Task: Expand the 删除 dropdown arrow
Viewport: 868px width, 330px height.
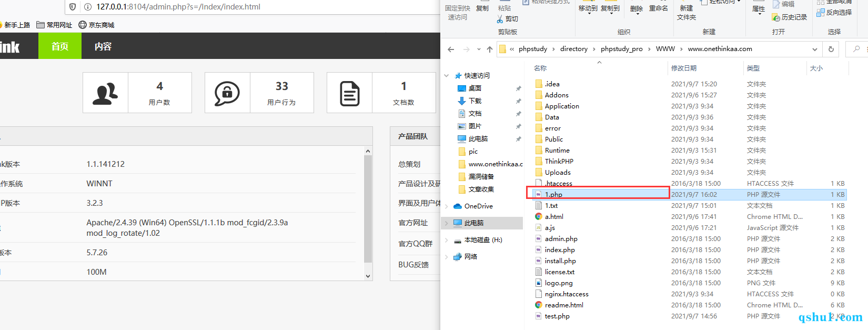Action: [637, 15]
